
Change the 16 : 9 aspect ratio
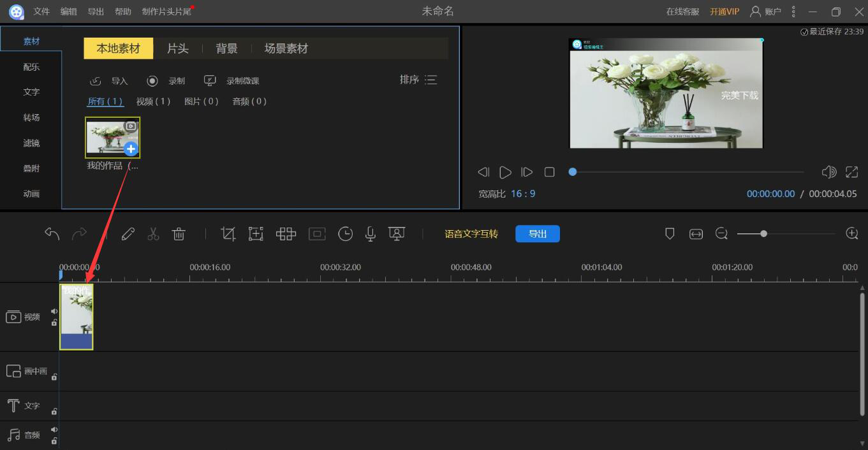[523, 194]
